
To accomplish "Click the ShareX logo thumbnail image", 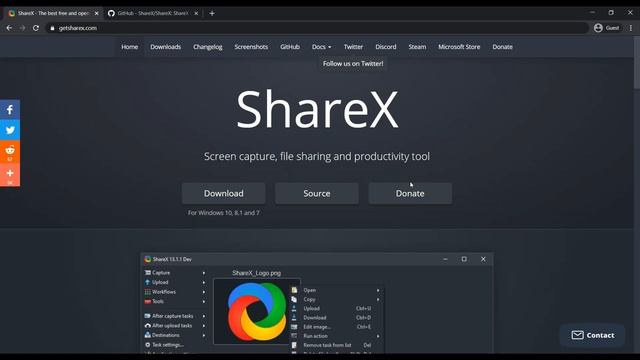I will pyautogui.click(x=257, y=311).
